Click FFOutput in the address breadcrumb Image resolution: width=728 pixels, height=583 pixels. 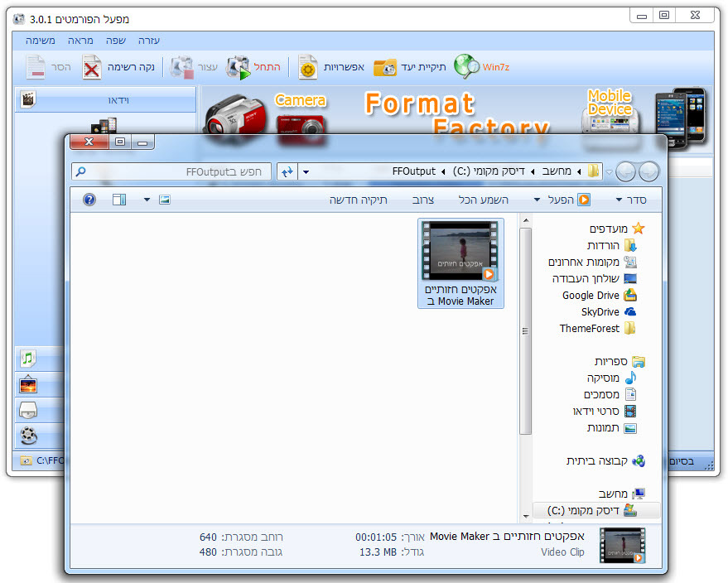(x=413, y=171)
